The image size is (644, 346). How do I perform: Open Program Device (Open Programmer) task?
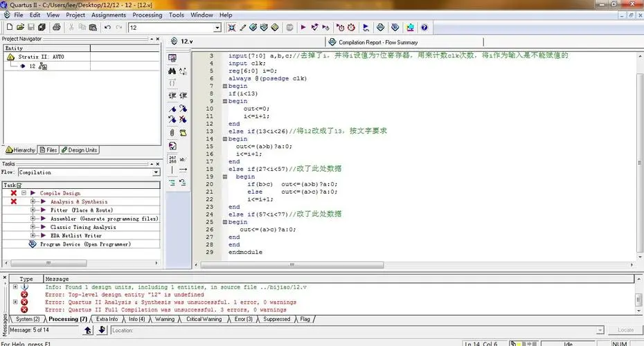click(x=85, y=244)
